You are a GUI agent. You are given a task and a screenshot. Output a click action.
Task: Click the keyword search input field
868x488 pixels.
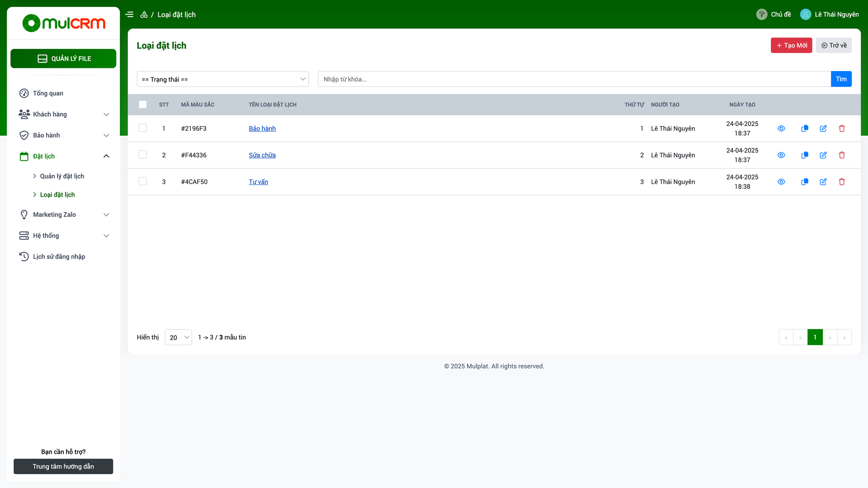574,79
